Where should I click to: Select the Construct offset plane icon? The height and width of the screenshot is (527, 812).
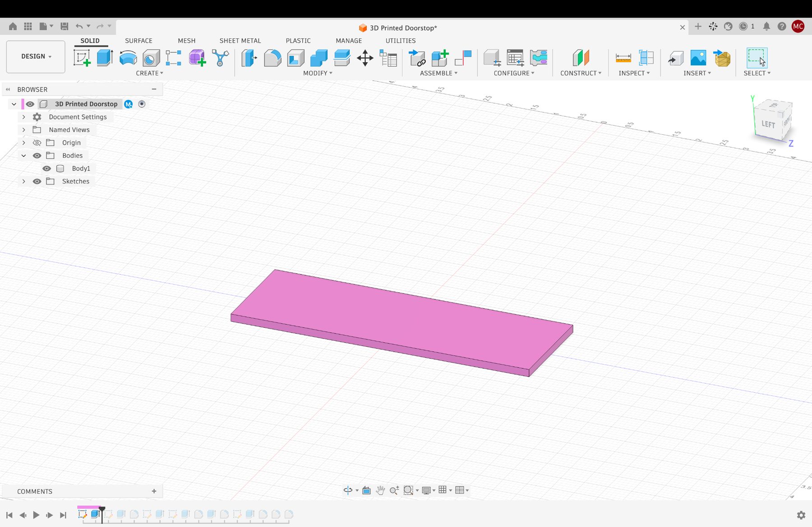pyautogui.click(x=581, y=58)
